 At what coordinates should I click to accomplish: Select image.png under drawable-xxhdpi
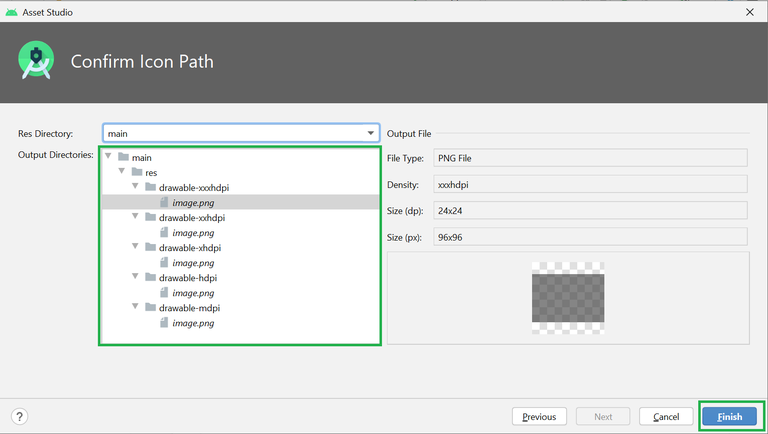(x=240, y=233)
